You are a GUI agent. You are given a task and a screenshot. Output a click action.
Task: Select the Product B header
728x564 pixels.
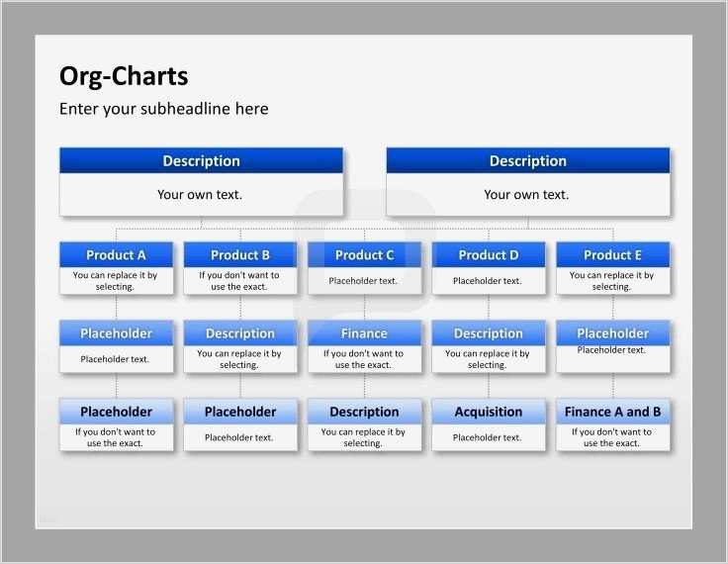tap(240, 254)
